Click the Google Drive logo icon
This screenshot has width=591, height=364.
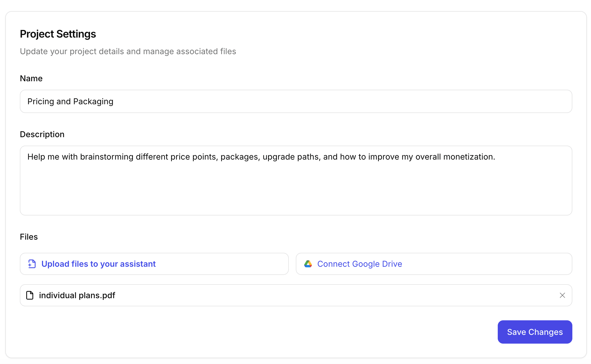(308, 264)
